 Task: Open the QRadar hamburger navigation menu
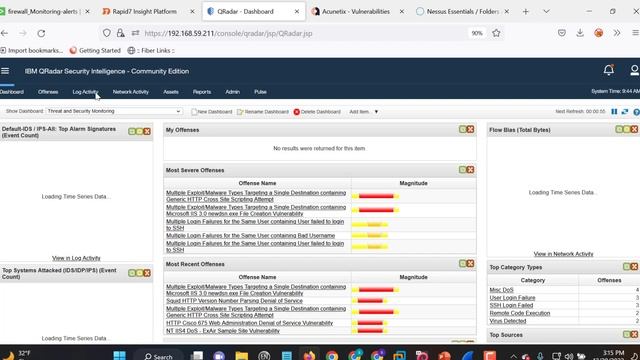point(5,71)
